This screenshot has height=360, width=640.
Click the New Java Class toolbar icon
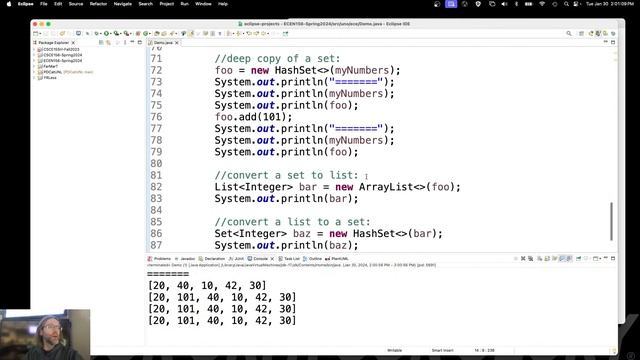pyautogui.click(x=146, y=33)
